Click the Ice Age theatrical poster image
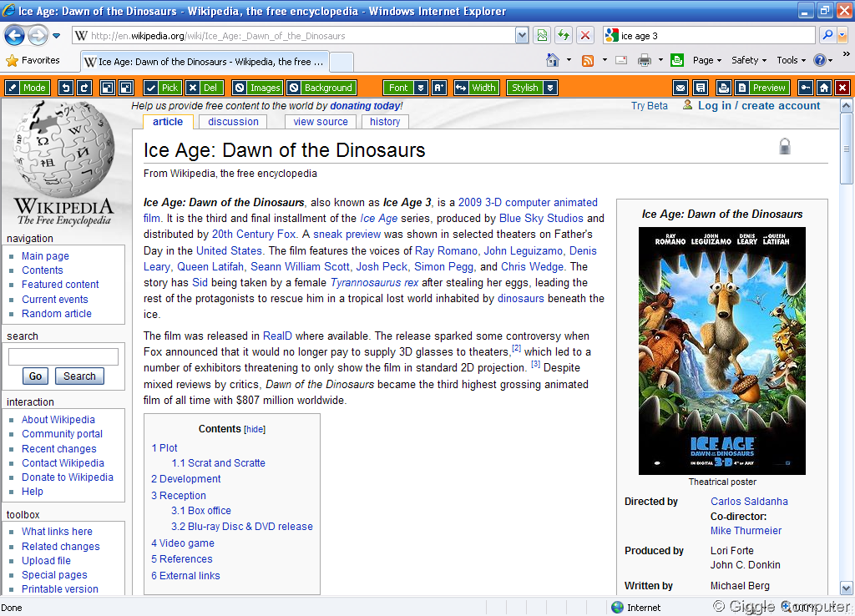The width and height of the screenshot is (855, 616). point(722,351)
